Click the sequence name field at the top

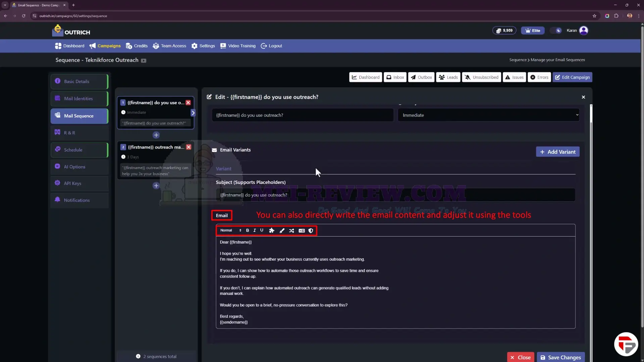[302, 115]
